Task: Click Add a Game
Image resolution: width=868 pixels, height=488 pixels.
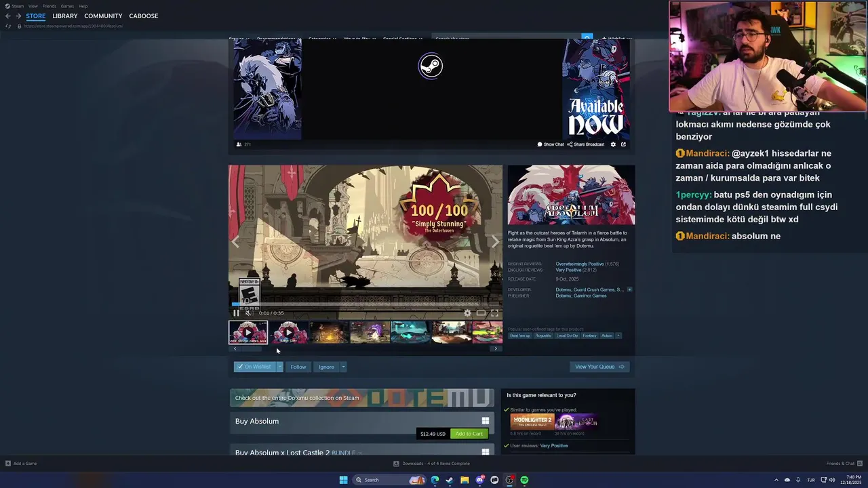Action: coord(21,464)
